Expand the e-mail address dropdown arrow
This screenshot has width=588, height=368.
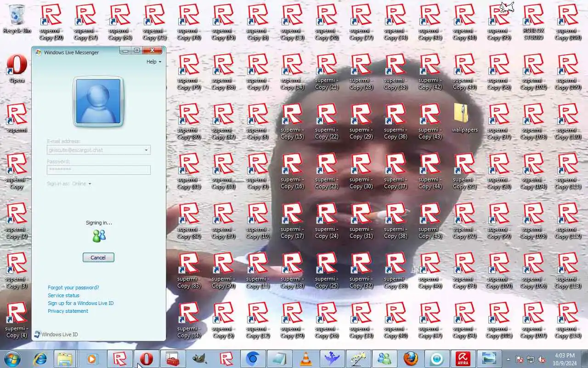coord(146,150)
